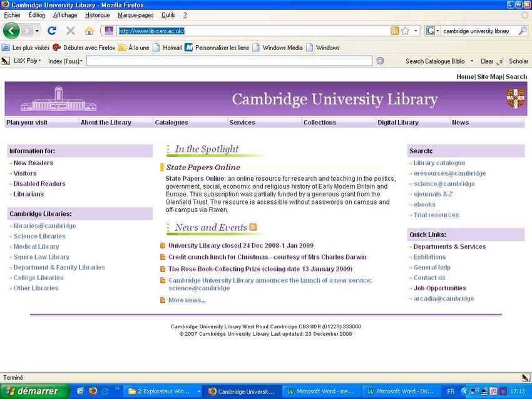Click the round icon after LibX field
The height and width of the screenshot is (399, 532).
tap(381, 61)
